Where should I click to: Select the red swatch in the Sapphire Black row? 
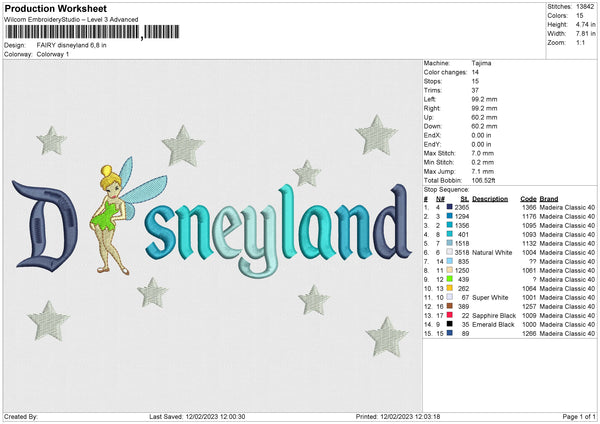(x=449, y=315)
